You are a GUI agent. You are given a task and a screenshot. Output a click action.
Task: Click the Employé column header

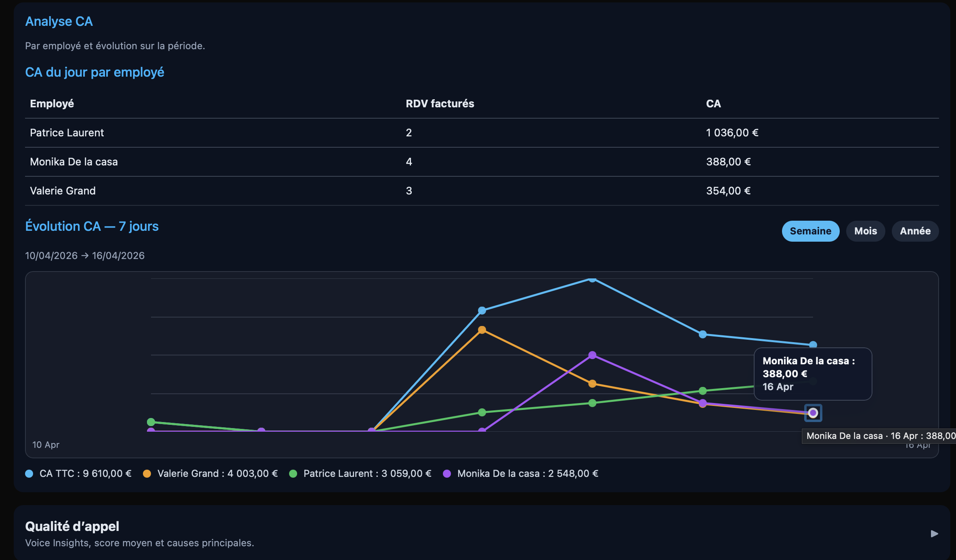[52, 104]
